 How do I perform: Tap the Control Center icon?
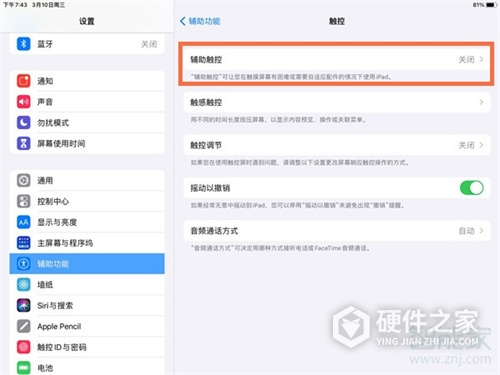coord(23,201)
